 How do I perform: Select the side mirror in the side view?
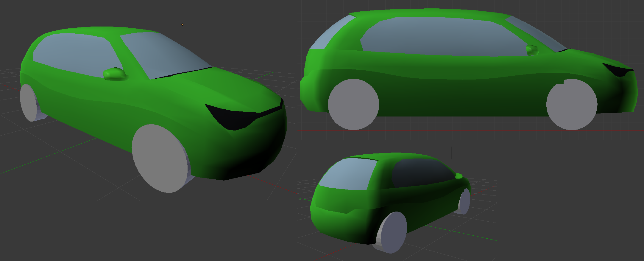(532, 50)
